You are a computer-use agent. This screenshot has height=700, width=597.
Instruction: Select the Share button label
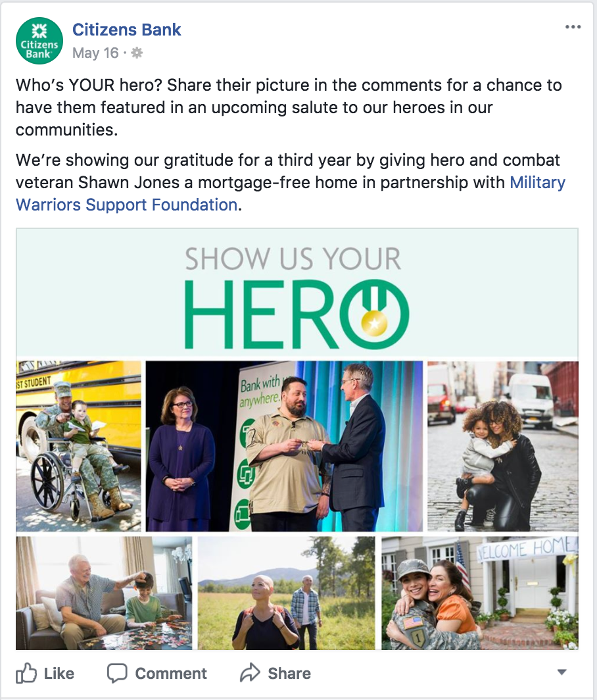[x=289, y=673]
